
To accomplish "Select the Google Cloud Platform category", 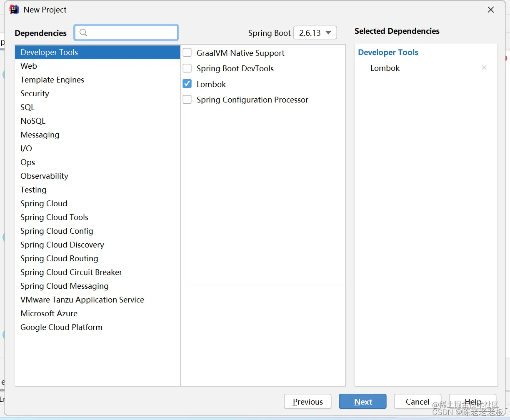I will 97,327.
